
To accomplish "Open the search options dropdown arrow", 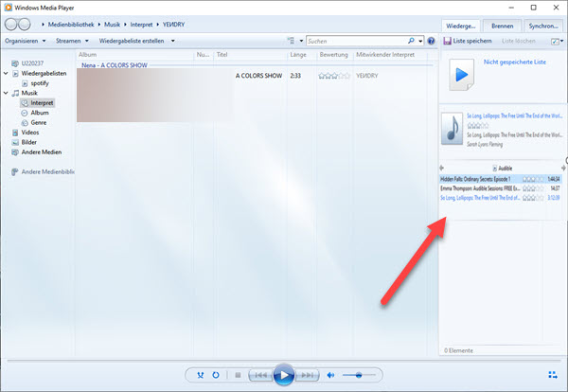I will point(420,41).
